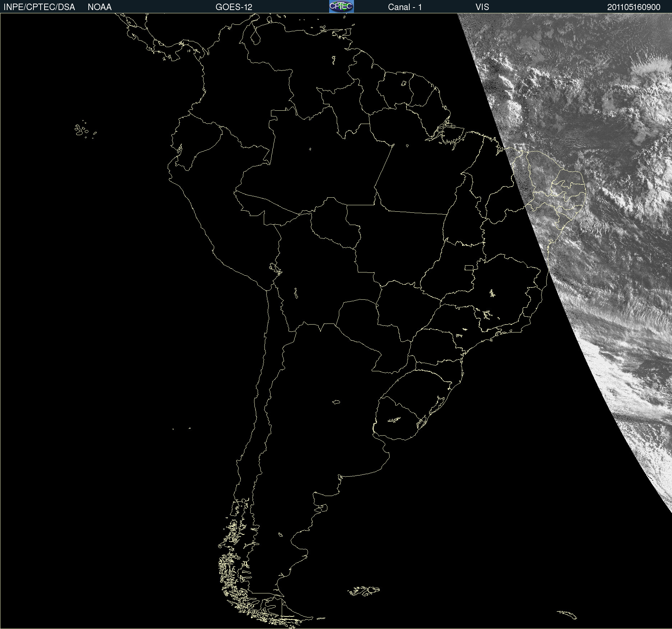The width and height of the screenshot is (672, 629).
Task: Click the NOAA label in header
Action: (100, 7)
